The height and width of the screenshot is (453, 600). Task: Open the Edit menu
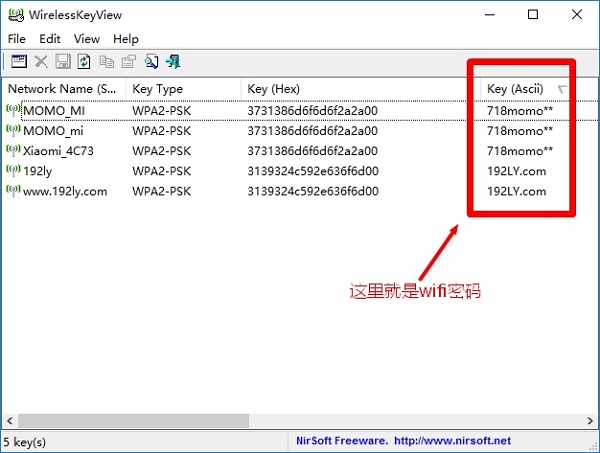coord(50,38)
